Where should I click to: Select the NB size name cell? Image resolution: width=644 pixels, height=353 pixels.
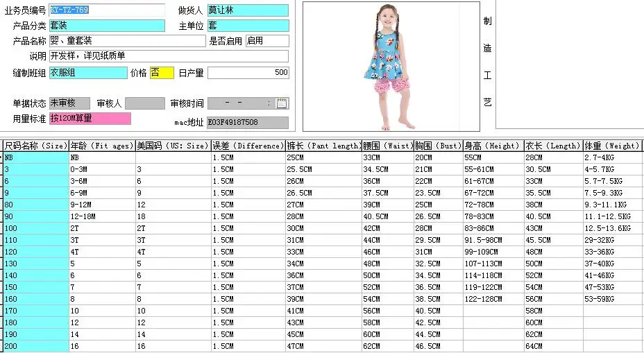(36, 157)
